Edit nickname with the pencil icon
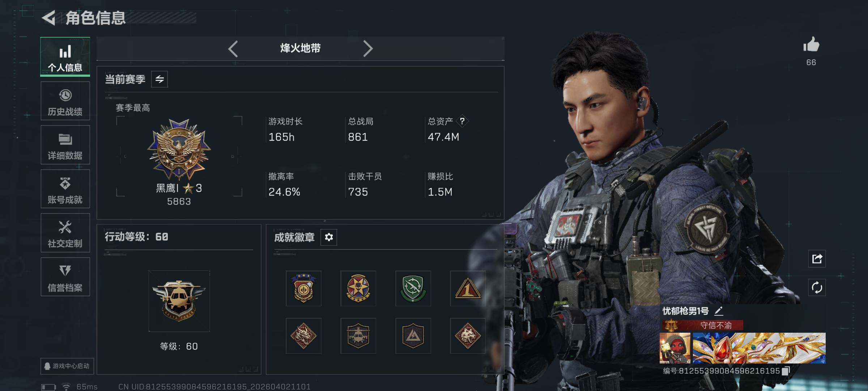 (x=719, y=311)
